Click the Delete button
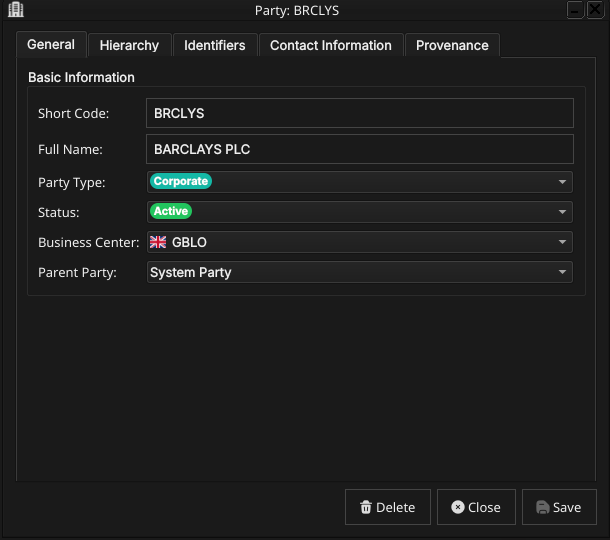The image size is (610, 540). pyautogui.click(x=387, y=507)
